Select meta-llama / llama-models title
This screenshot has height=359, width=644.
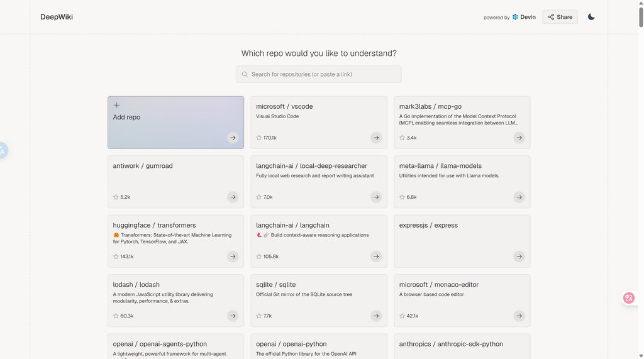click(x=440, y=166)
